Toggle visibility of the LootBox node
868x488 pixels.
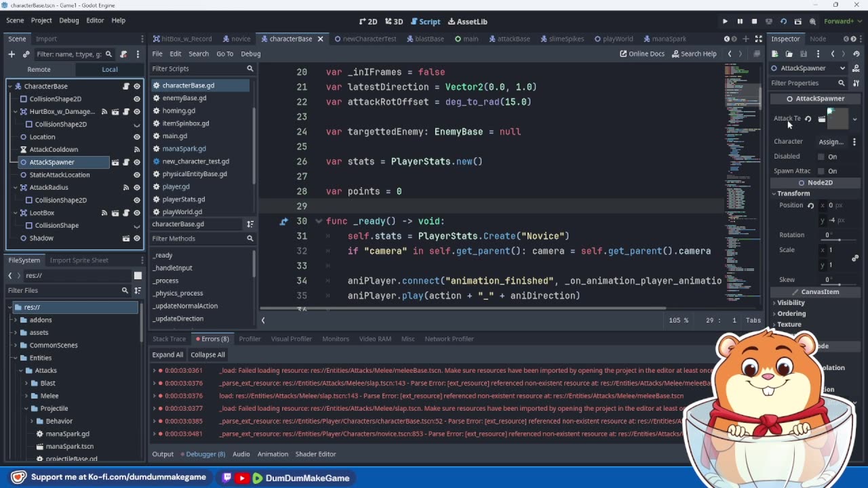pos(137,213)
